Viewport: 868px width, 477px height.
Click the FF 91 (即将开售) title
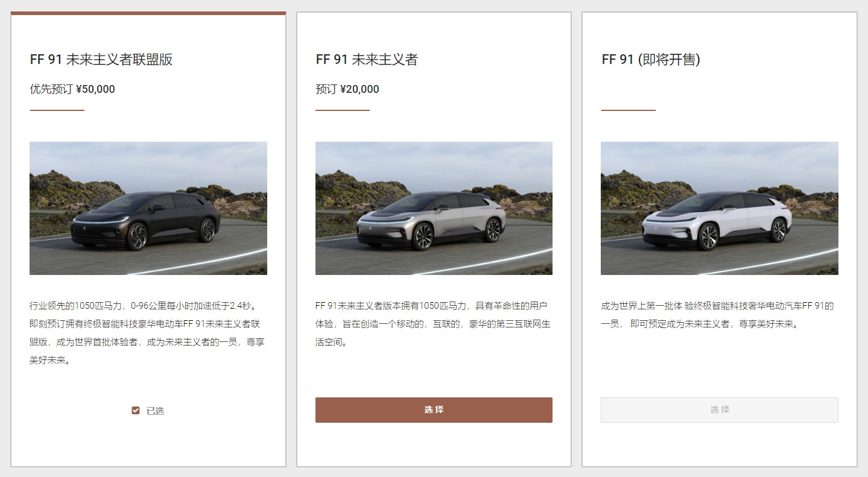click(651, 59)
